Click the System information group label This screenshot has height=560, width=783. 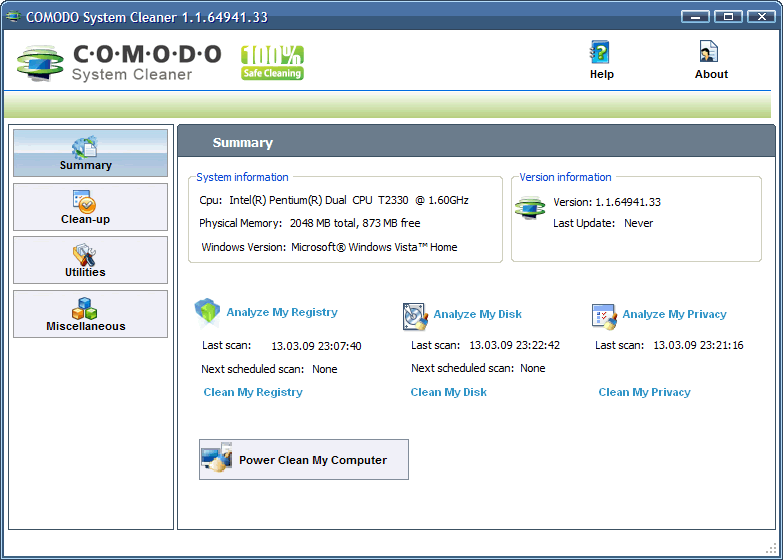[242, 177]
